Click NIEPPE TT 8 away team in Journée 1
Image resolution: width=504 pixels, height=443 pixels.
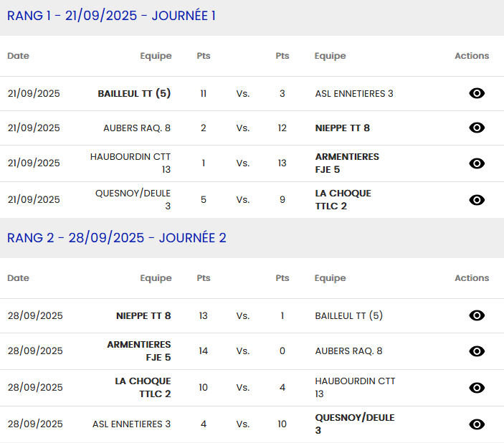click(x=343, y=128)
